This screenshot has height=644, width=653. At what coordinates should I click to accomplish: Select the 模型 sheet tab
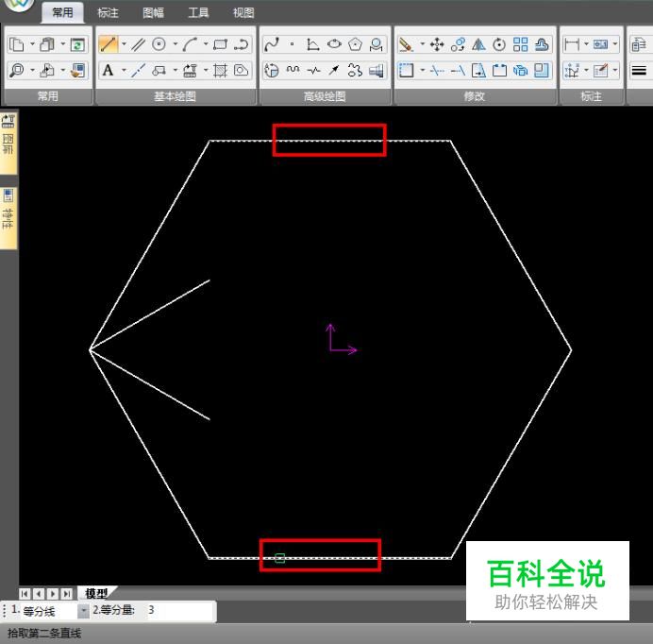96,593
